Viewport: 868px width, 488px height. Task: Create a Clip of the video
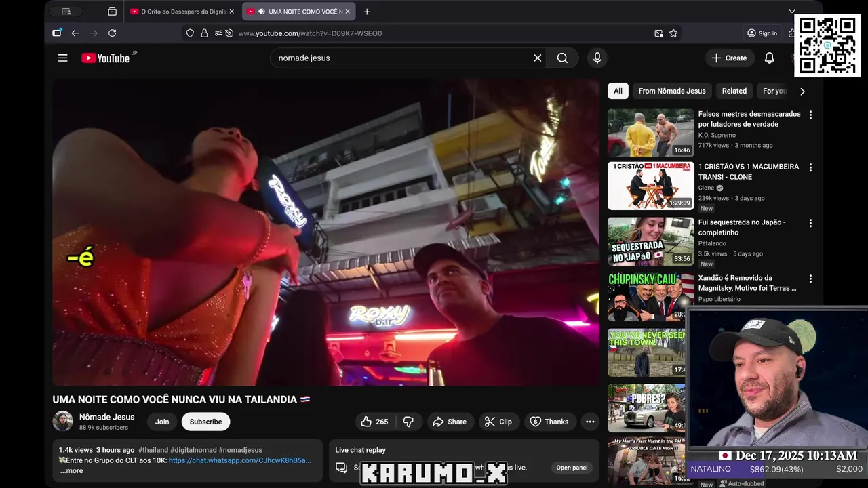(x=498, y=422)
